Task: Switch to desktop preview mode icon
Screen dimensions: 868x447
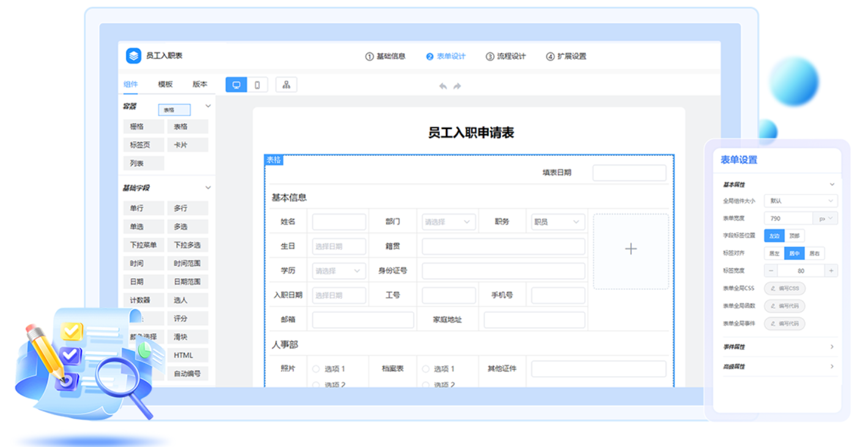Action: coord(236,85)
